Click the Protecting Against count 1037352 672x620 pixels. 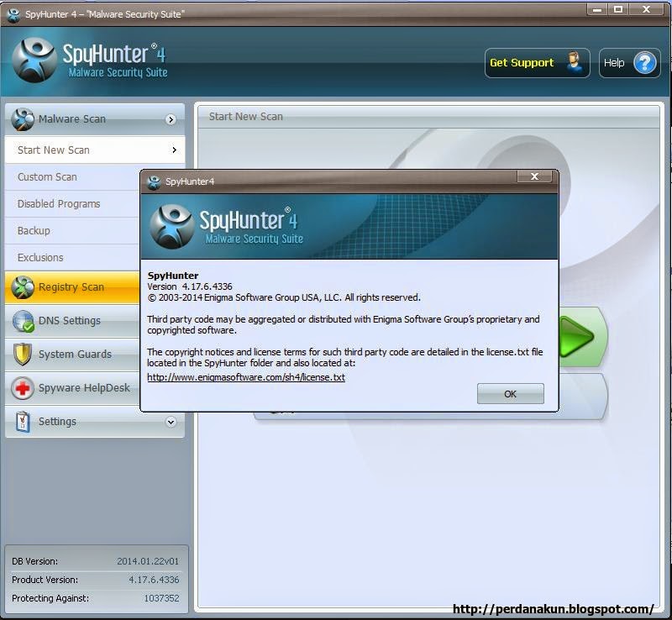coord(161,598)
